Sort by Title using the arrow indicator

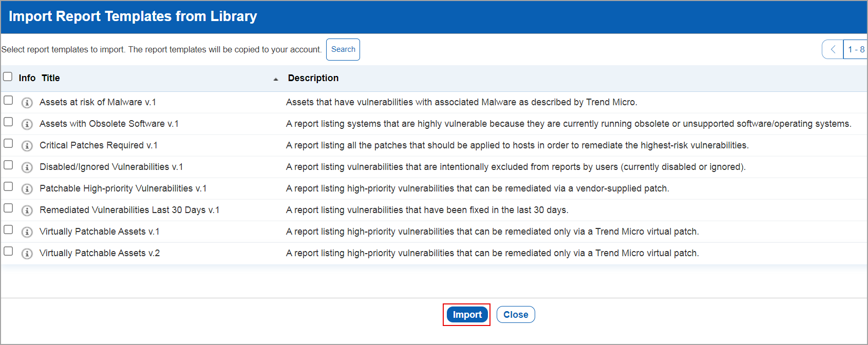(276, 79)
